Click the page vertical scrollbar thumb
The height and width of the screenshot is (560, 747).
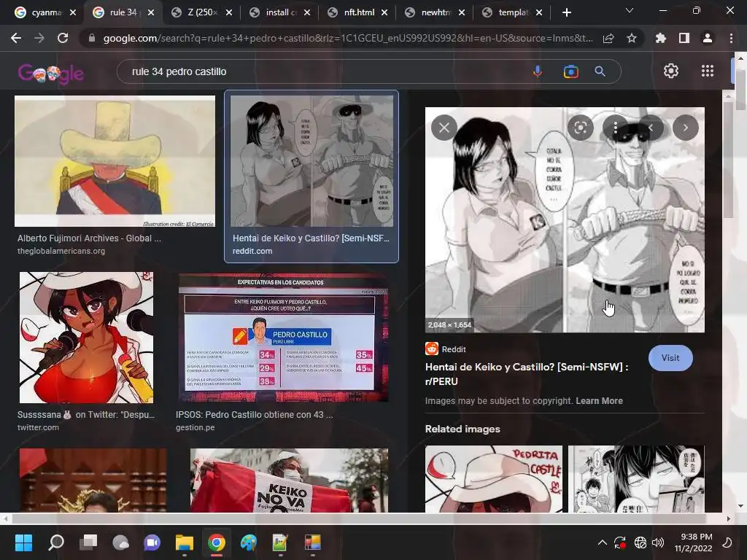tap(740, 88)
